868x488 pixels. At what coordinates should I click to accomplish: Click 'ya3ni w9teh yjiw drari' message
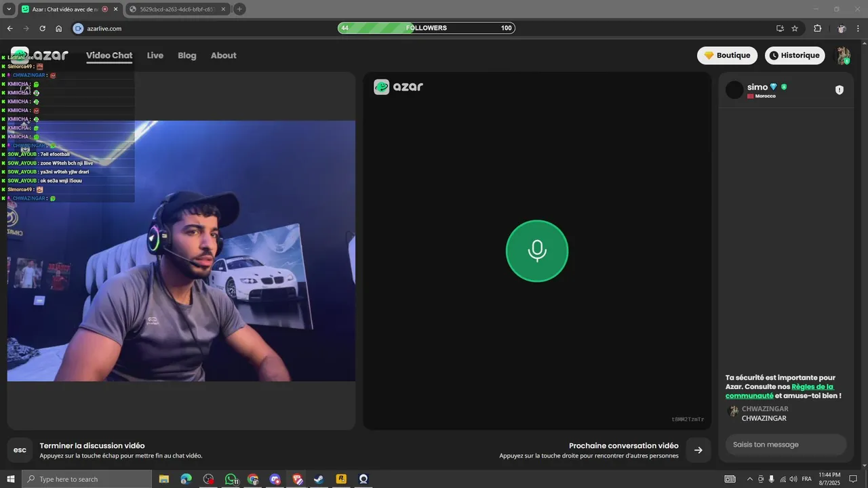click(x=64, y=172)
